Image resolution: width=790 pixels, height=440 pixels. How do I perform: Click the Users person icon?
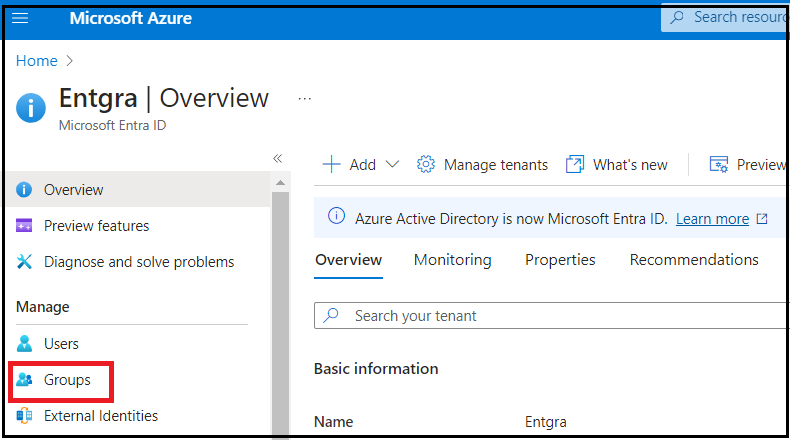[24, 343]
